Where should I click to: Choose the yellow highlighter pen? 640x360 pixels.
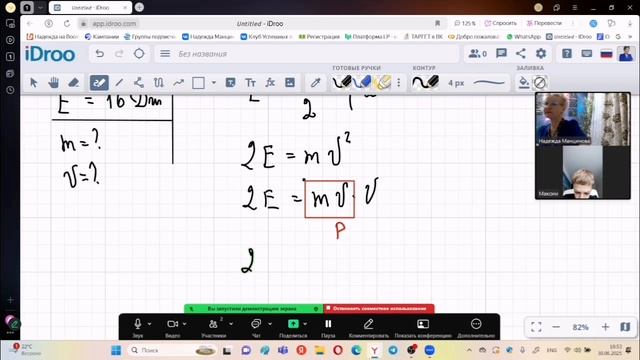click(382, 82)
